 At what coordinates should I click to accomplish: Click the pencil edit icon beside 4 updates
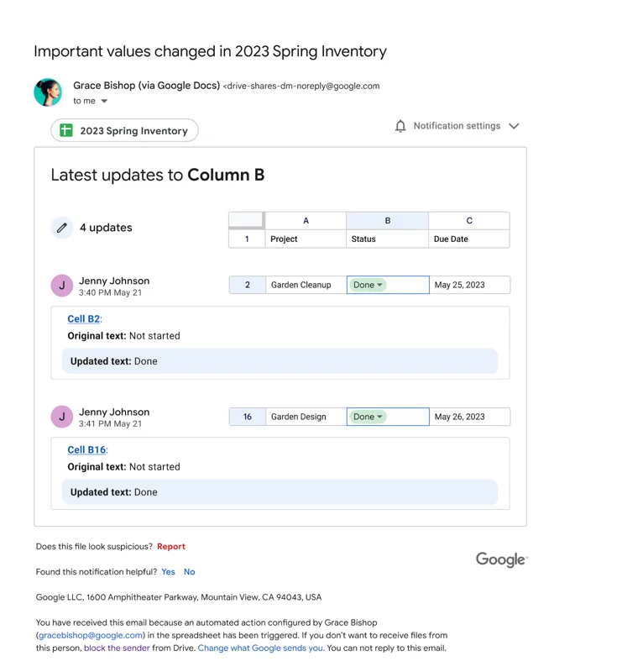[x=61, y=228]
